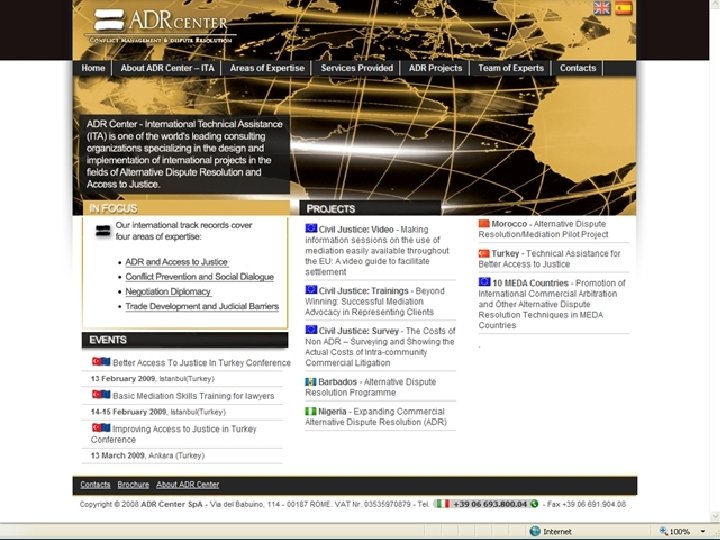Click the Nigeria flag icon
Screen dimensions: 720x540
tap(311, 411)
